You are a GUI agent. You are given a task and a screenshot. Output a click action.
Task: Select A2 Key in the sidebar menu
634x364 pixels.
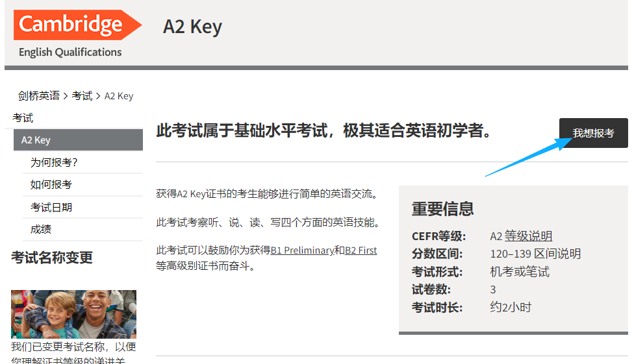coord(78,140)
